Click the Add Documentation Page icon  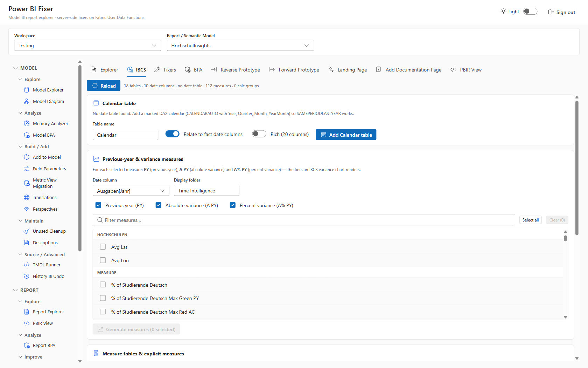(378, 69)
